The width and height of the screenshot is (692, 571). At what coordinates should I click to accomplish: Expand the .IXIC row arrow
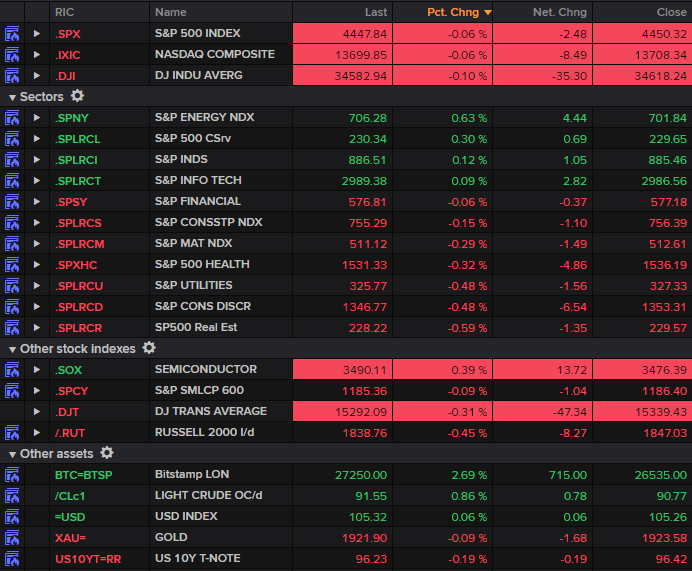[x=37, y=55]
